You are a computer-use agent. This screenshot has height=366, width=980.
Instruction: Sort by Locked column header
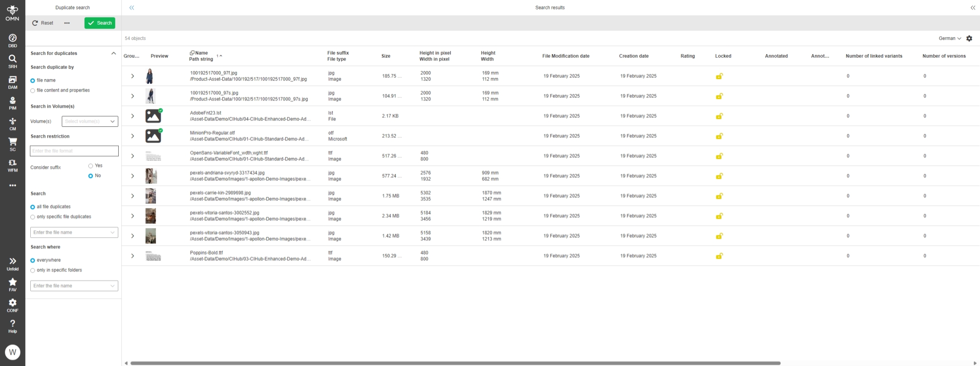coord(723,56)
